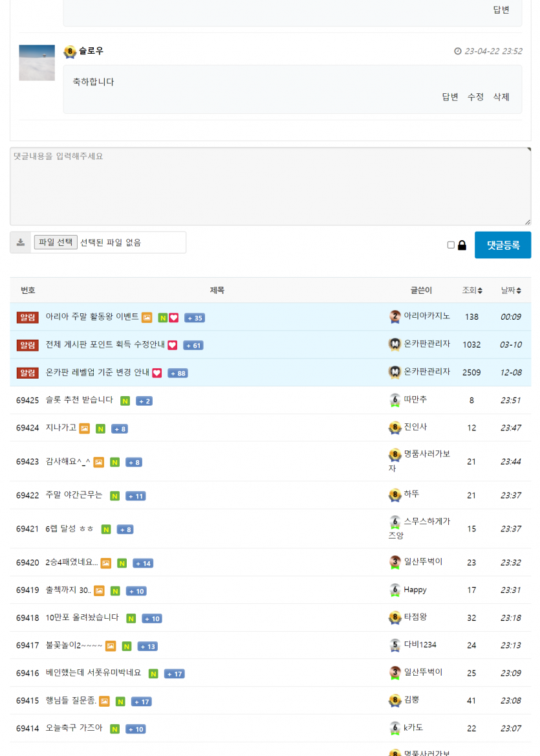Click author 김뽕
The width and height of the screenshot is (540, 756).
pyautogui.click(x=411, y=700)
